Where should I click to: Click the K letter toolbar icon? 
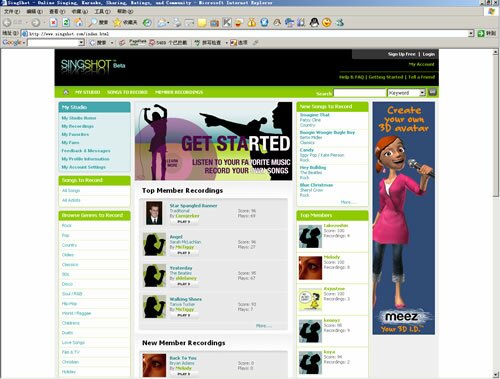click(227, 23)
